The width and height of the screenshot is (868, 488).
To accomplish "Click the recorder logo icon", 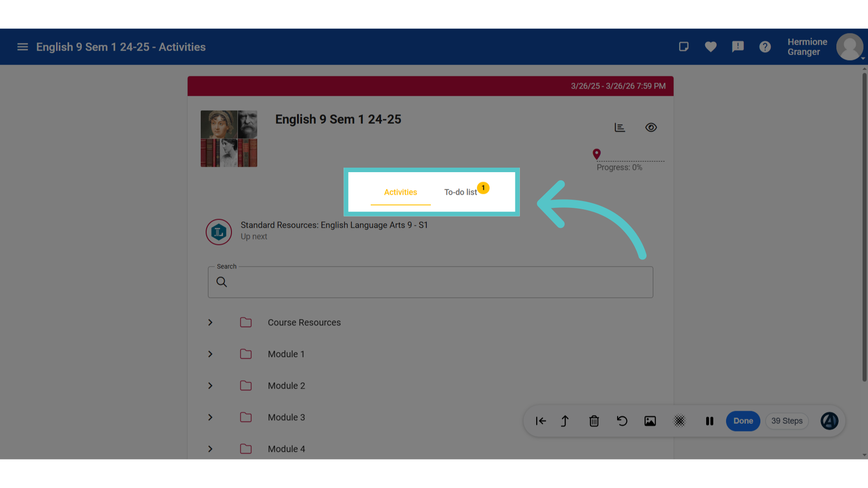I will click(830, 421).
